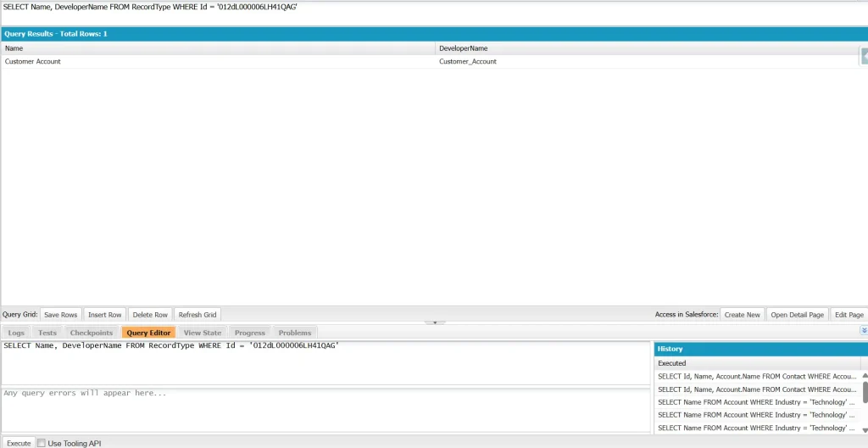Click the History list scroll-up arrow

coord(865,375)
